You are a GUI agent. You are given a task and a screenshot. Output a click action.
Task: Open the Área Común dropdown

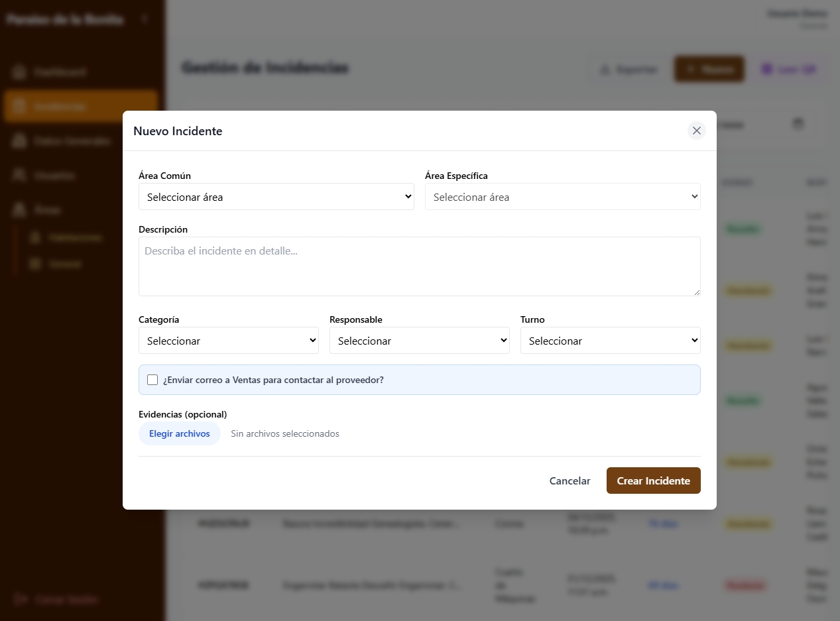click(x=276, y=197)
